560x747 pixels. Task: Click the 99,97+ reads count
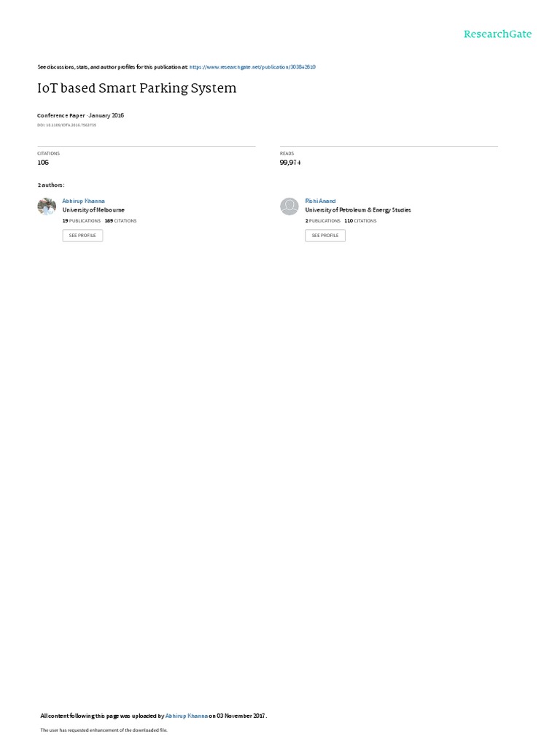click(x=290, y=163)
